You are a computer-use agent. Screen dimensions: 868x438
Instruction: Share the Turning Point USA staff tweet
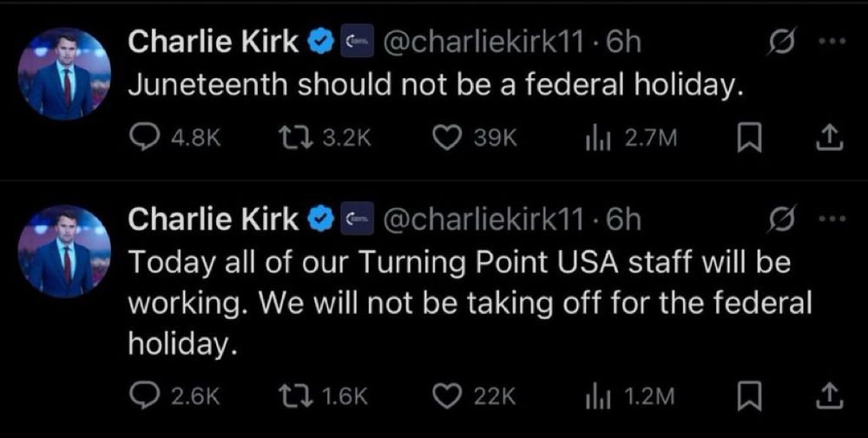(831, 396)
